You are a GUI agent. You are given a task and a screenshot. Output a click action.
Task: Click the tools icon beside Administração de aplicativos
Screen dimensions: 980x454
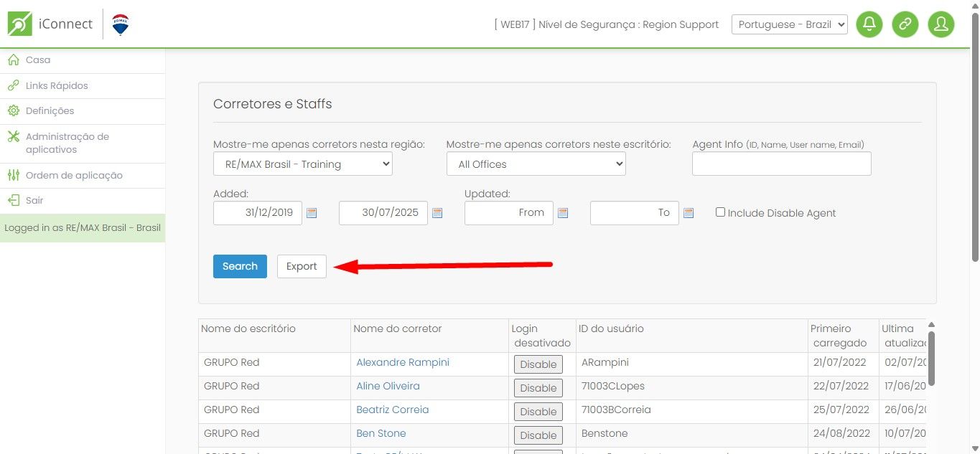[x=13, y=136]
